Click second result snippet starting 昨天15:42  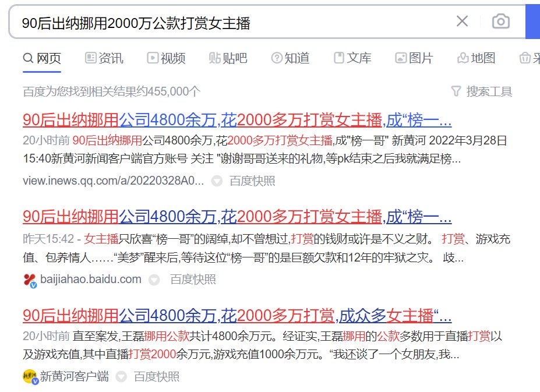pyautogui.click(x=267, y=248)
